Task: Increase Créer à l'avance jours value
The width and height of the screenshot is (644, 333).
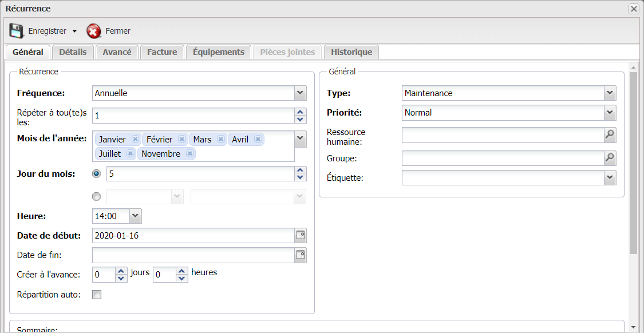Action: 120,271
